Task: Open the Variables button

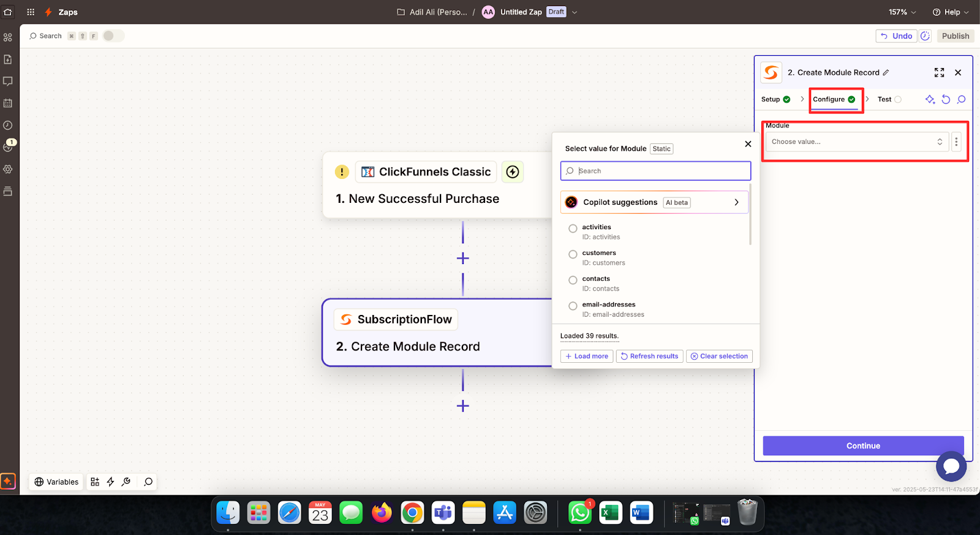Action: (56, 482)
